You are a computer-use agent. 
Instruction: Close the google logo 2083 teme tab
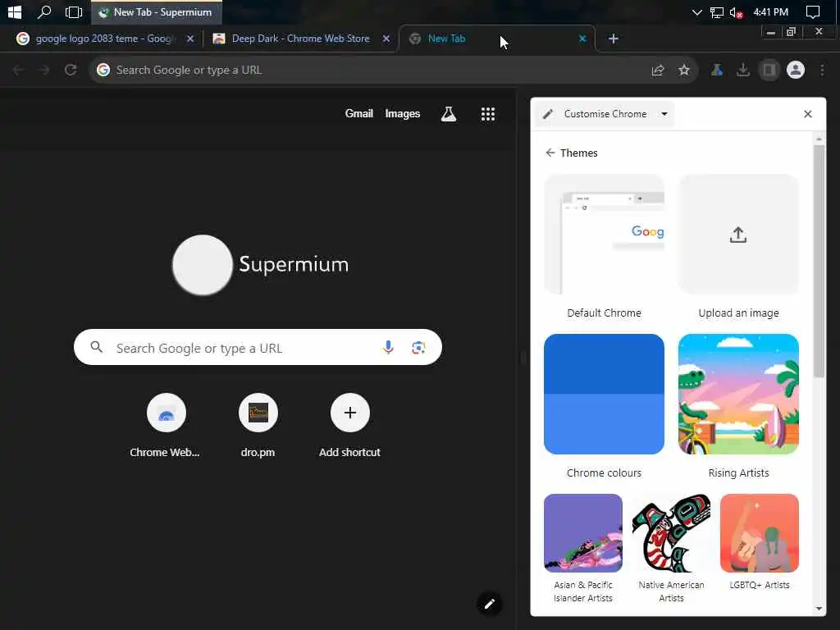coord(190,39)
